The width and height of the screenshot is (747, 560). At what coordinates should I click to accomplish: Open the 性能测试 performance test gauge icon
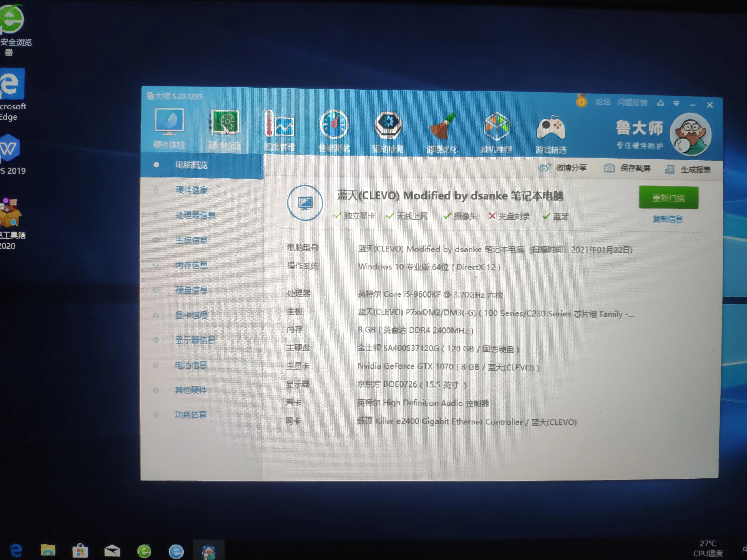click(334, 131)
